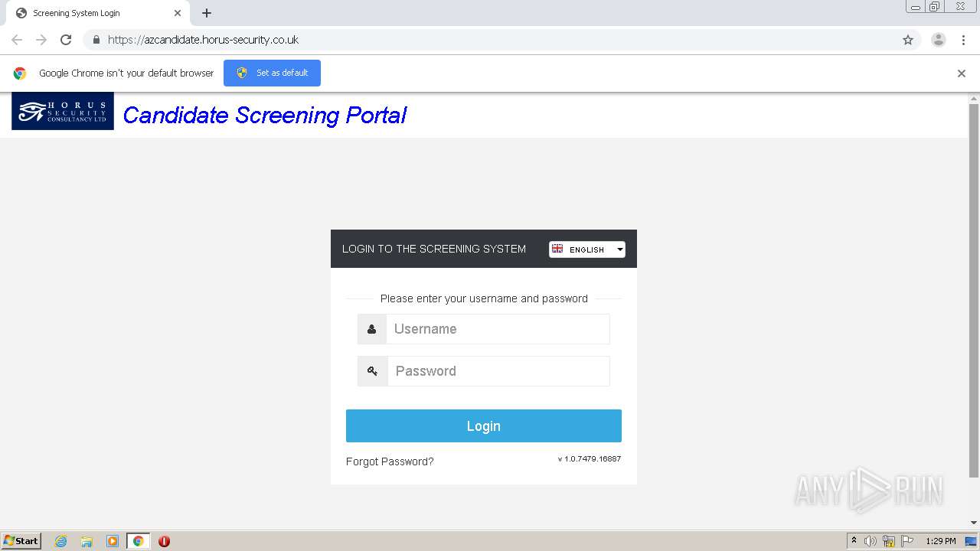Open the Chrome three-dot menu
The height and width of the screenshot is (551, 980).
point(963,40)
